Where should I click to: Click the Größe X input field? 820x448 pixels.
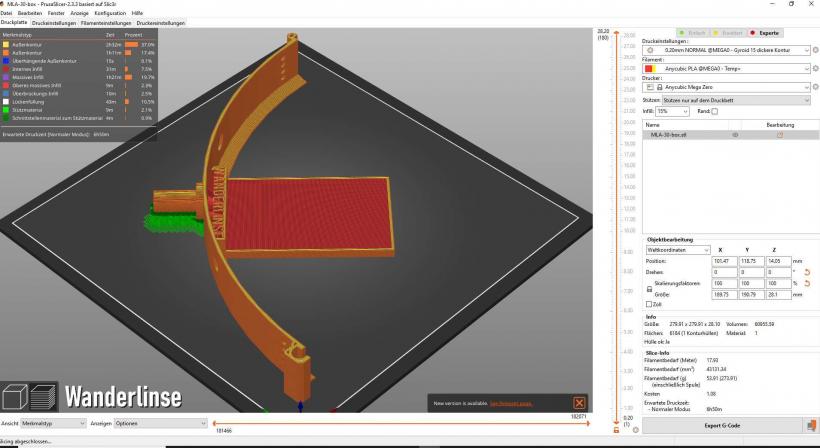point(724,295)
